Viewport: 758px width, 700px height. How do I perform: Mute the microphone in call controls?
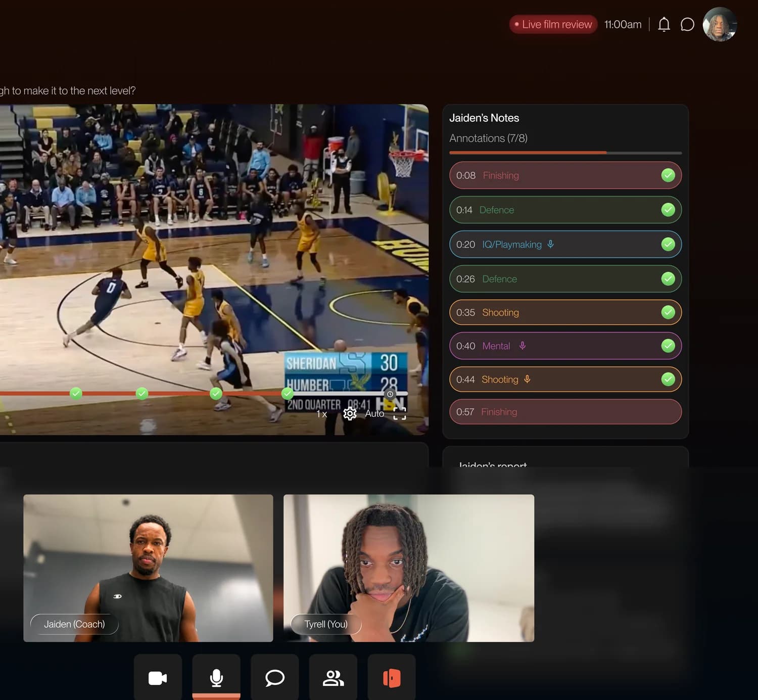[216, 678]
